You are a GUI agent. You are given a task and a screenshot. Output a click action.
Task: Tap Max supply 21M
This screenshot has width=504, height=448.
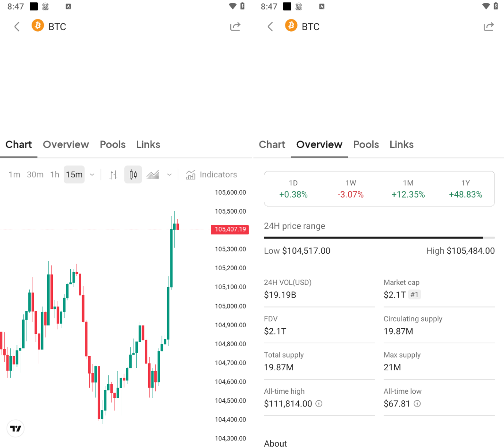tap(392, 367)
